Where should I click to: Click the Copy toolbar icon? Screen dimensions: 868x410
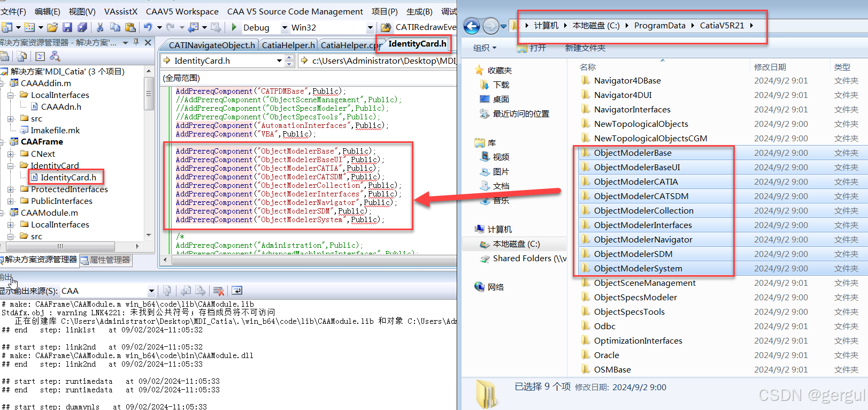click(115, 27)
